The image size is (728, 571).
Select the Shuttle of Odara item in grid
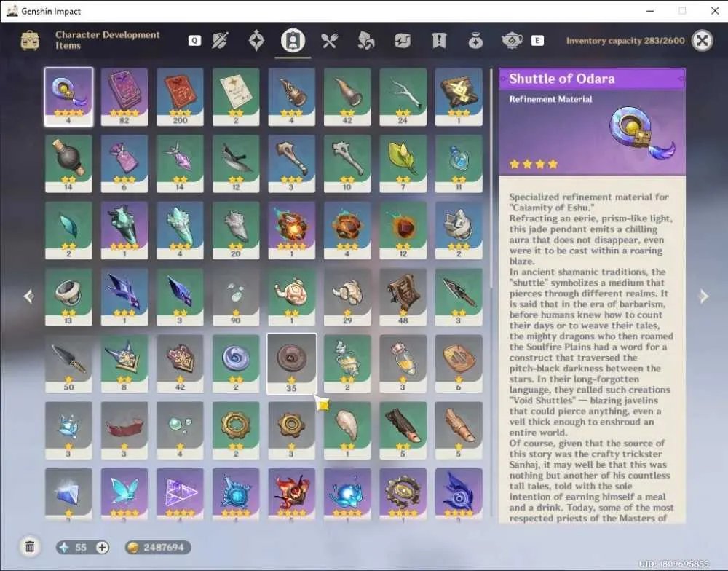(x=68, y=97)
